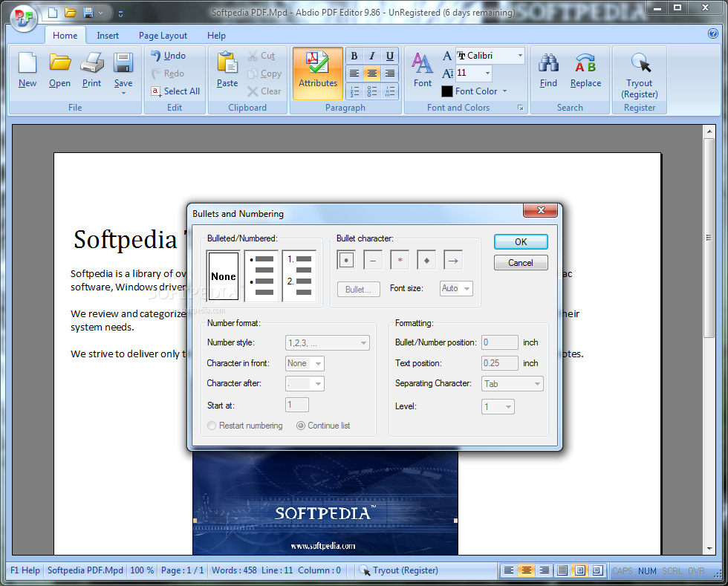Screen dimensions: 728x586
Task: Open the font size 11 dropdown
Action: (487, 73)
